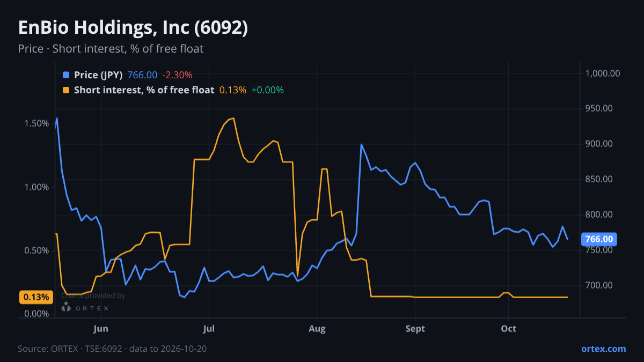Select the Price (JPY) legend label
Image resolution: width=644 pixels, height=362 pixels.
(x=99, y=75)
